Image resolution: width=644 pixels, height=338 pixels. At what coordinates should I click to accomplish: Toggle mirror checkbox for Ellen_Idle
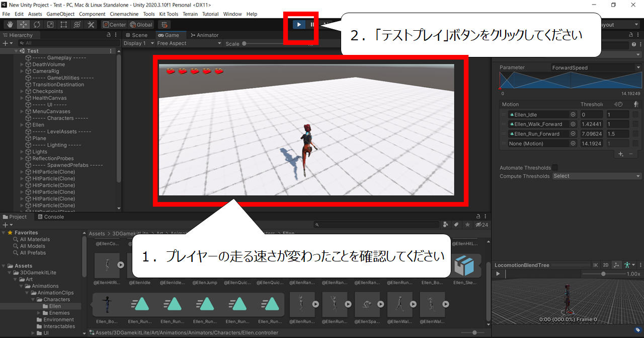(x=635, y=115)
